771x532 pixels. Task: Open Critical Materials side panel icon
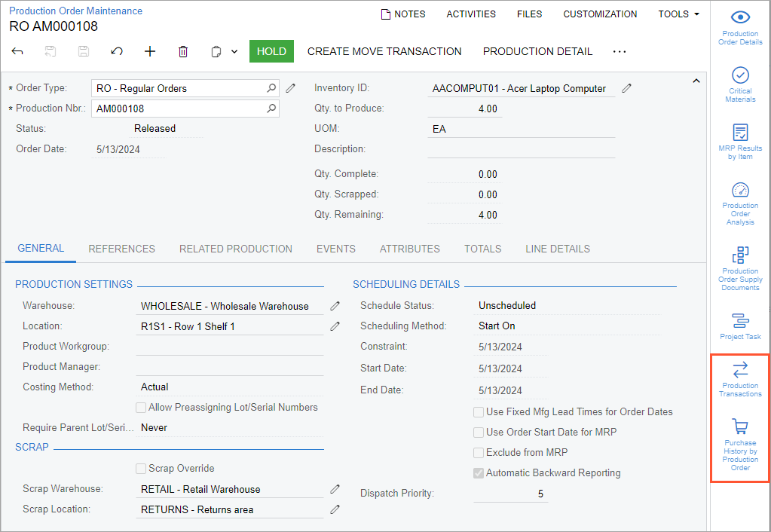pyautogui.click(x=740, y=84)
